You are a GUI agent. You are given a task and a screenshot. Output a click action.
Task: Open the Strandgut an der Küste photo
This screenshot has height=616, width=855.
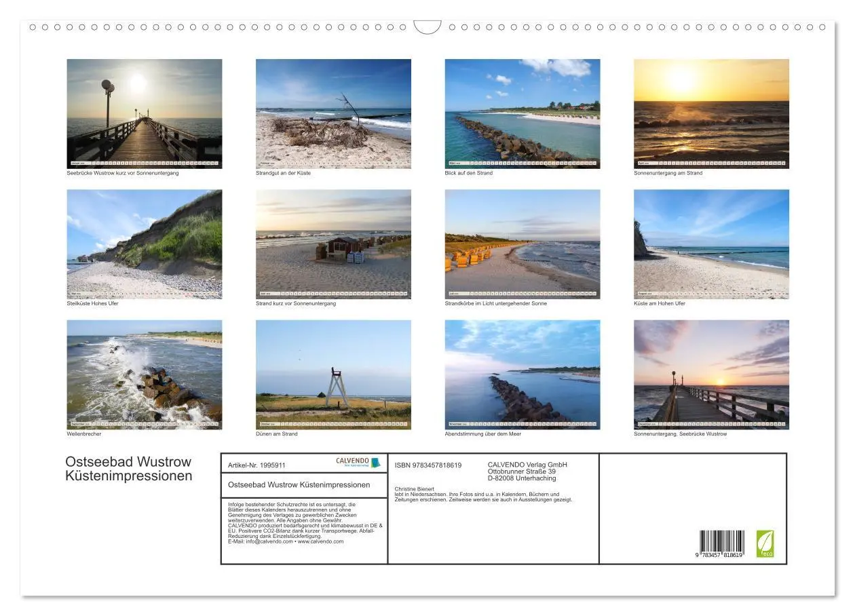click(x=333, y=113)
